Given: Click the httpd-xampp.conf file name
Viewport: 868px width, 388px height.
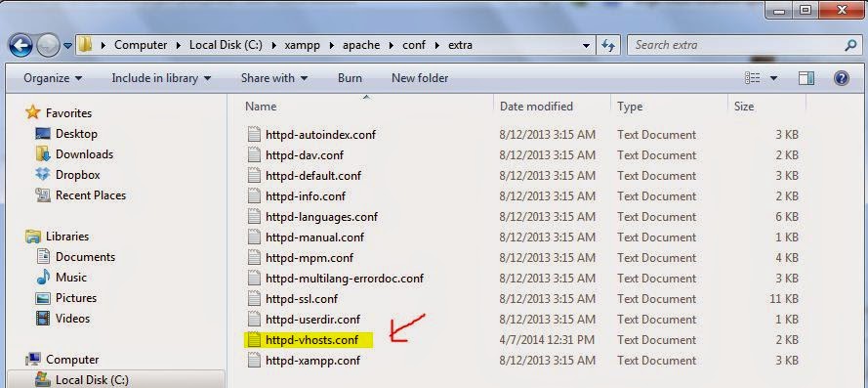Looking at the screenshot, I should click(x=312, y=361).
